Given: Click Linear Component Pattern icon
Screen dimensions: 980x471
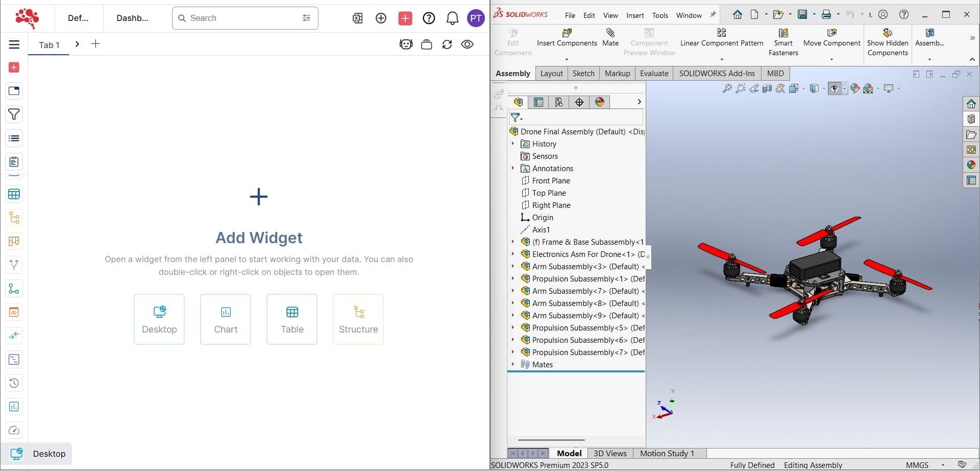Looking at the screenshot, I should [x=721, y=33].
